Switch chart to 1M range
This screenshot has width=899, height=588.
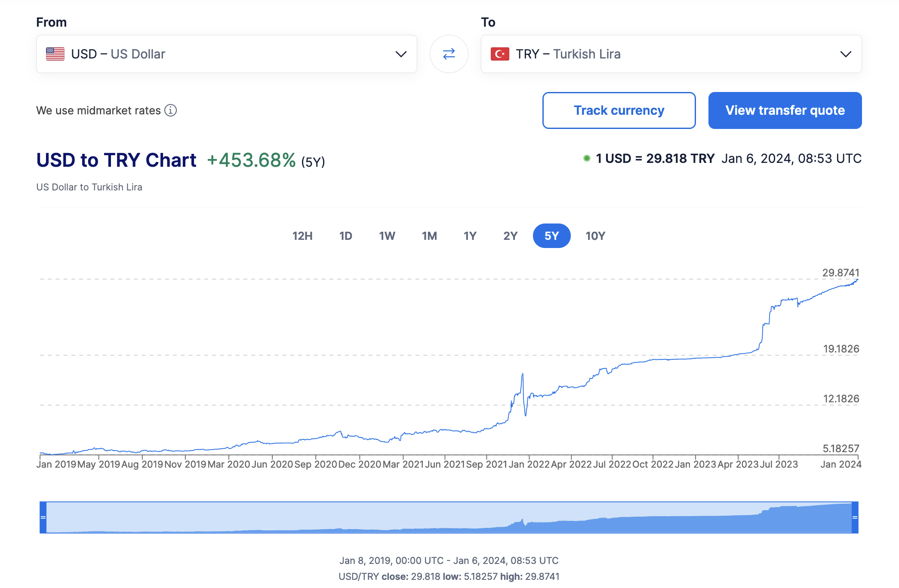pyautogui.click(x=429, y=236)
